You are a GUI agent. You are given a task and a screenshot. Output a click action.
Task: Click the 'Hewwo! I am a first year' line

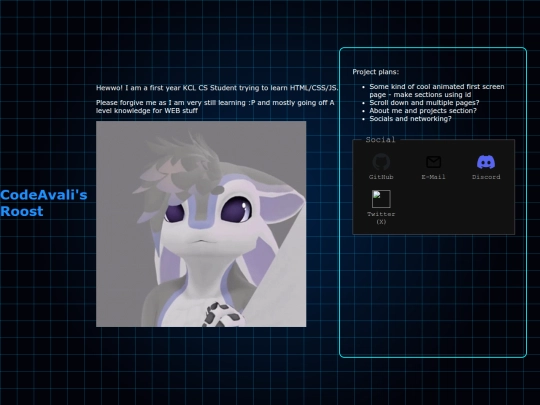pos(217,88)
